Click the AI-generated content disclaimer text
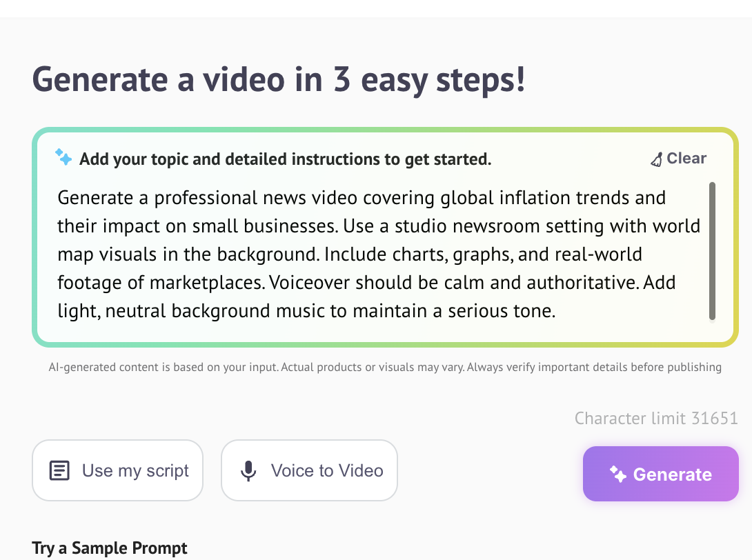752x560 pixels. [x=384, y=367]
